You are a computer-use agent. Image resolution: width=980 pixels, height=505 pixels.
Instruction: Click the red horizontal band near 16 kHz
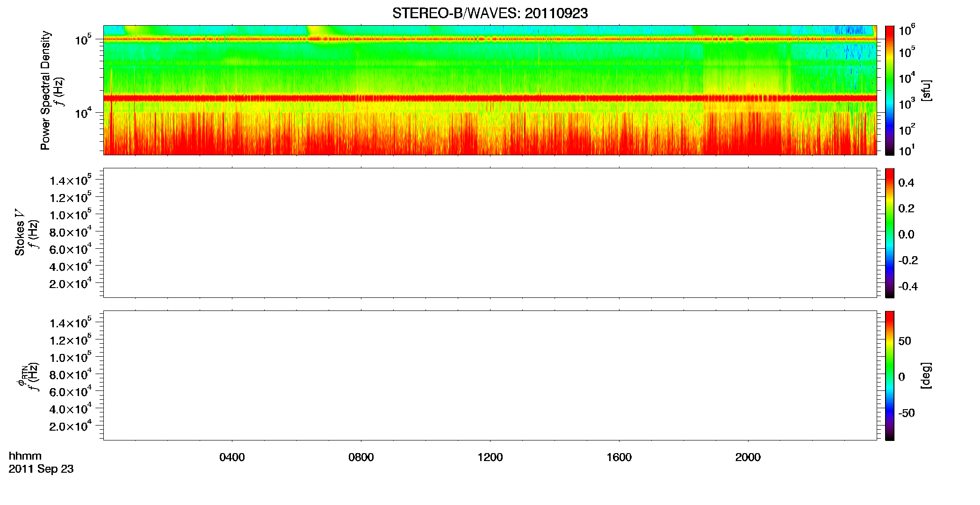(x=490, y=98)
